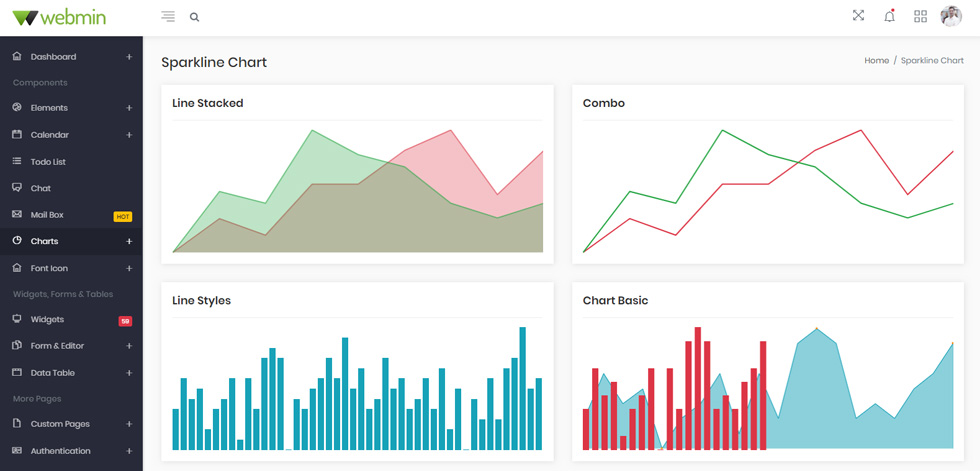This screenshot has width=980, height=471.
Task: Click the Elements palette icon
Action: tap(17, 107)
